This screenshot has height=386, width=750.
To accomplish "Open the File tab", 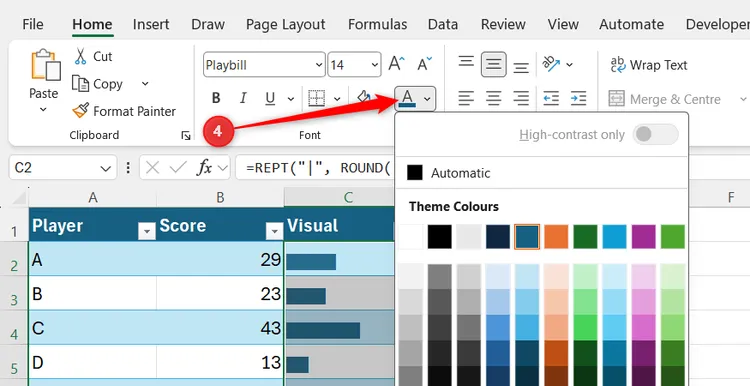I will (33, 24).
